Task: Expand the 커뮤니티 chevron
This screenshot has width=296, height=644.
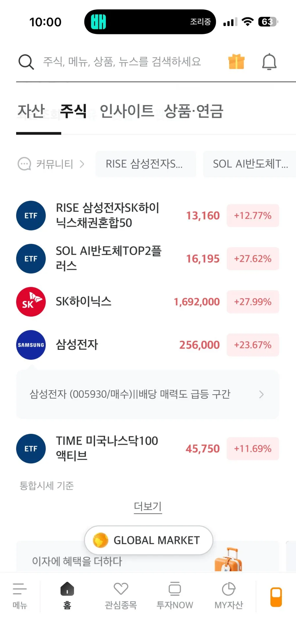Action: coord(82,164)
